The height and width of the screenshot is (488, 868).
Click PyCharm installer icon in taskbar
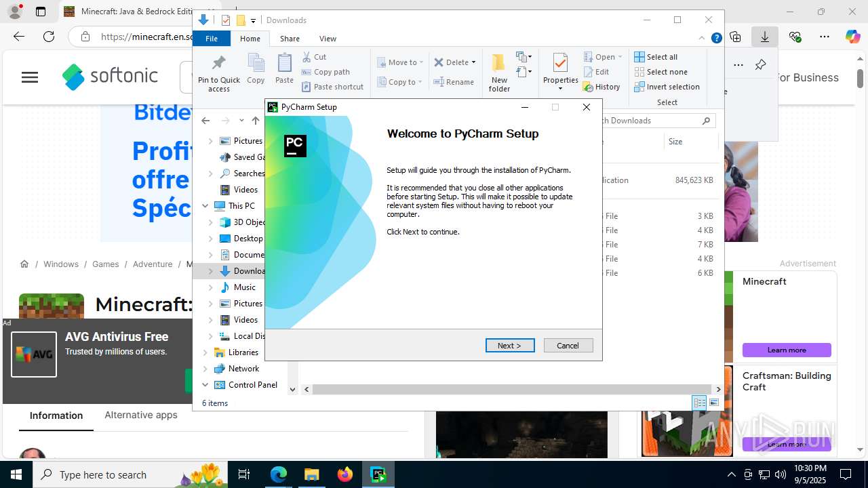coord(378,474)
